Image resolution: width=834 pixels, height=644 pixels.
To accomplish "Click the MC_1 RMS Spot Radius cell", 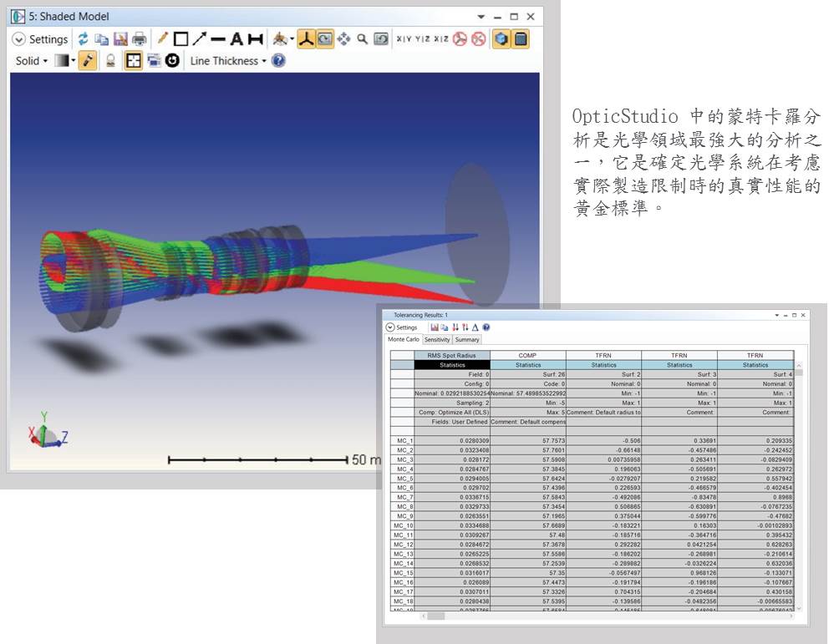I will [452, 440].
